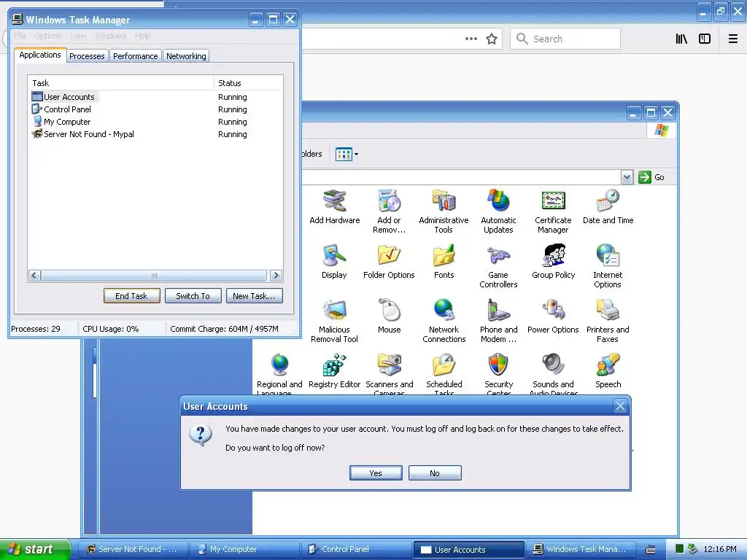The width and height of the screenshot is (747, 560).
Task: Open Phone and Modem icon
Action: click(498, 321)
